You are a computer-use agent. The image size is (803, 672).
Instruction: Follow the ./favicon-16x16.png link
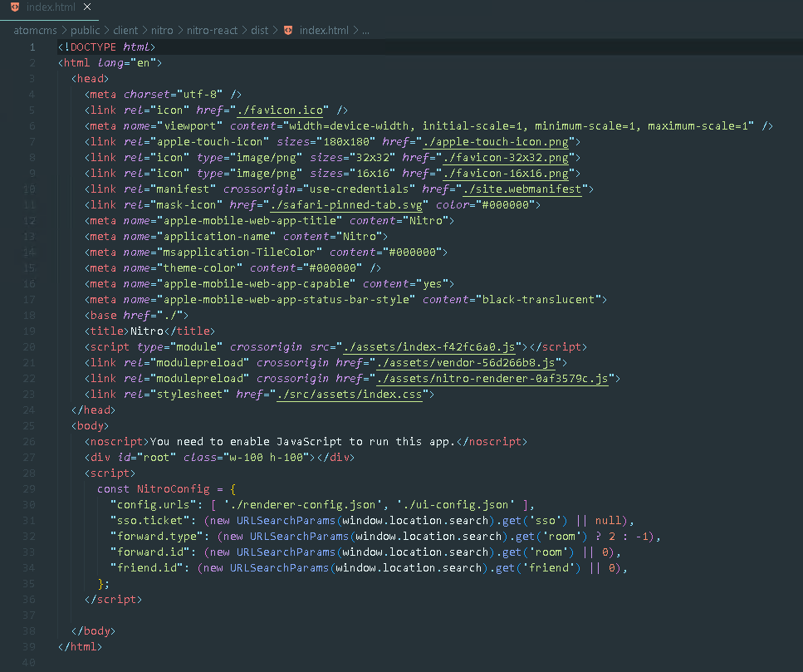[x=506, y=174]
